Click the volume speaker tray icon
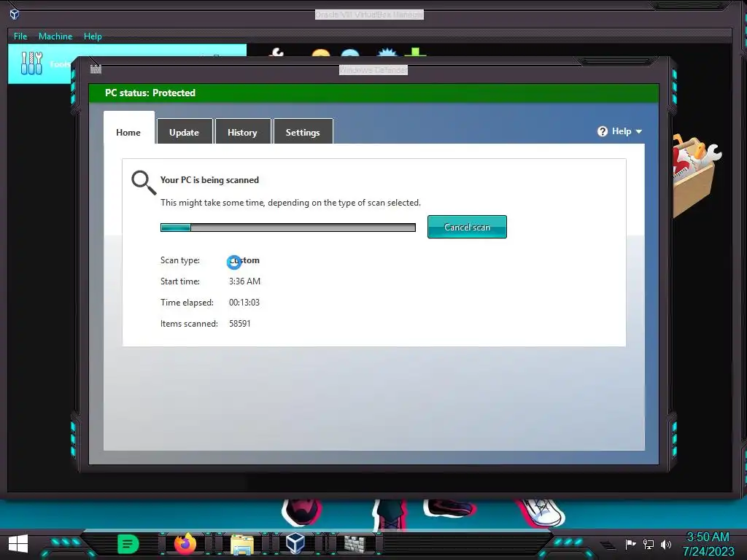Screen dimensions: 747x560 pos(665,544)
